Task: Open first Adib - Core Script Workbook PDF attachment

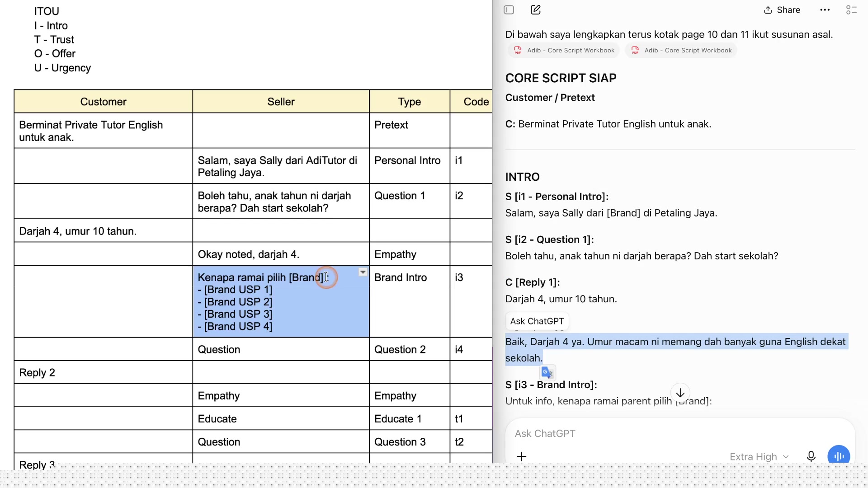Action: click(564, 50)
